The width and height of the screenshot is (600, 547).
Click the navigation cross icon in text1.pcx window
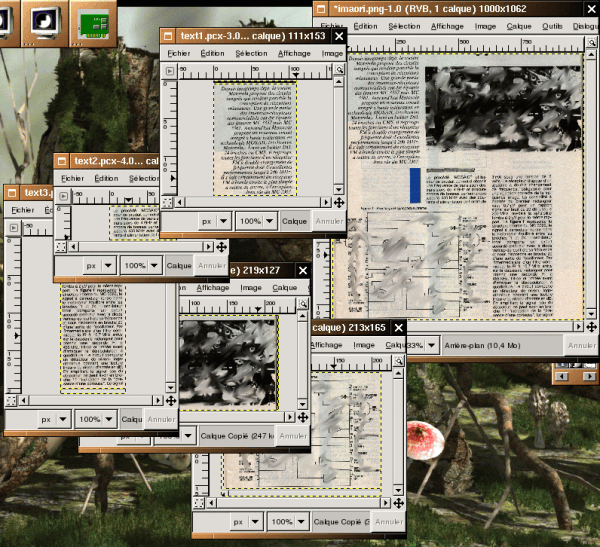point(339,202)
